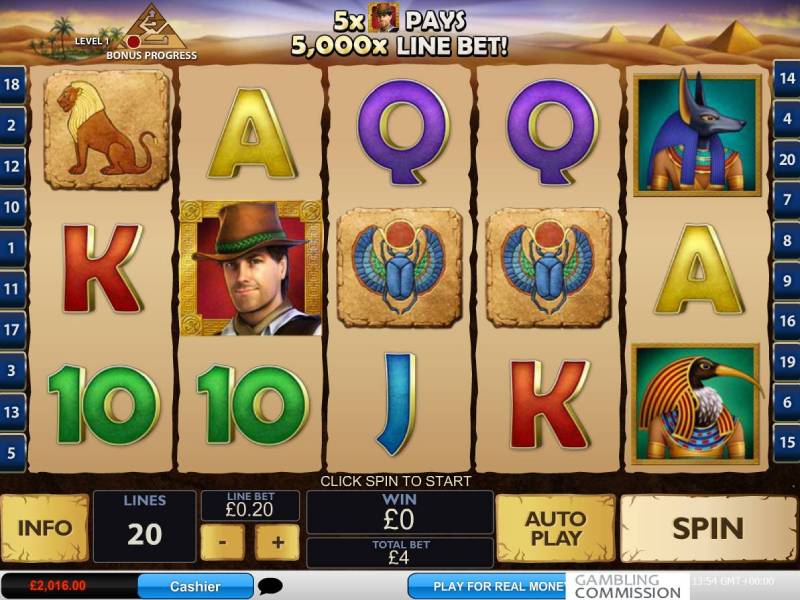Select payline 18 marker on left

[12, 84]
